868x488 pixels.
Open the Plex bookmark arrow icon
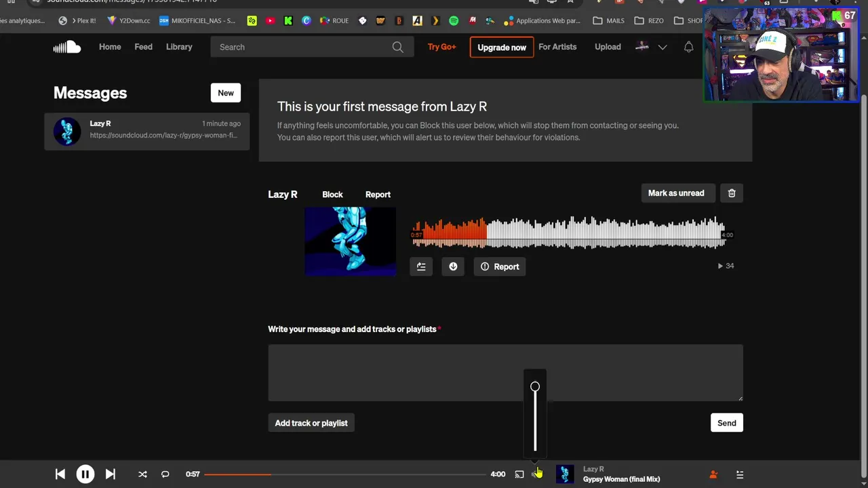(435, 20)
